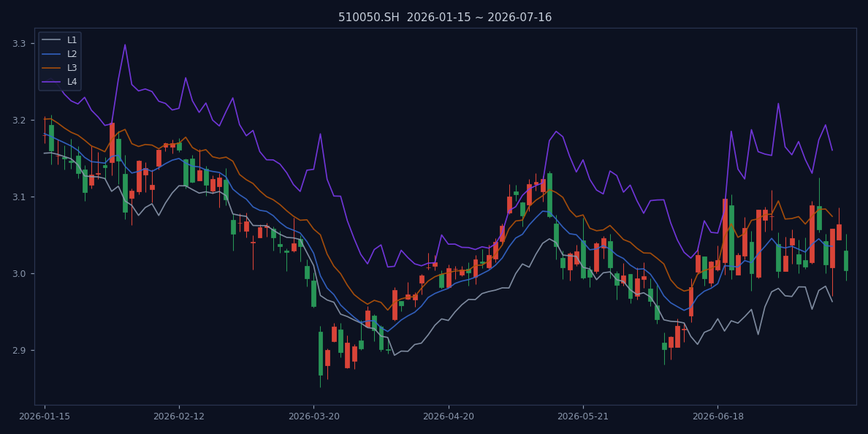Viewport: 868px width, 434px height.
Task: Click the 3.2 y-axis tick label
Action: click(x=19, y=120)
